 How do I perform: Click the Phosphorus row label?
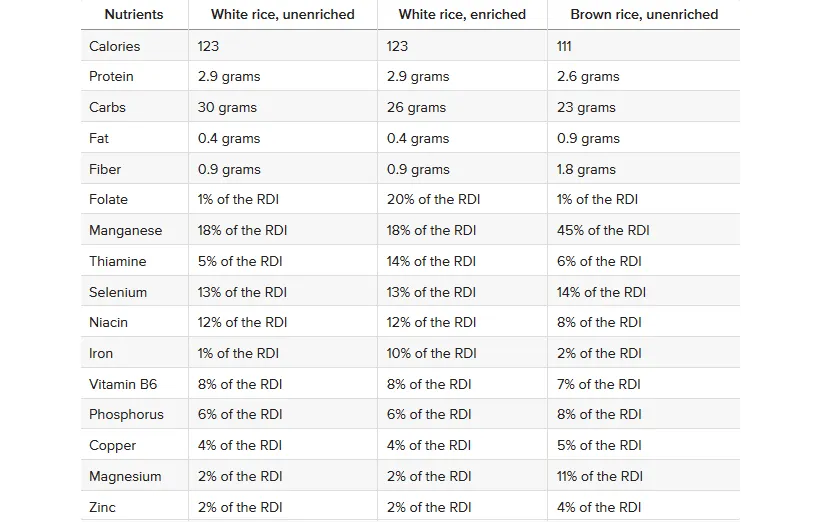(x=126, y=415)
